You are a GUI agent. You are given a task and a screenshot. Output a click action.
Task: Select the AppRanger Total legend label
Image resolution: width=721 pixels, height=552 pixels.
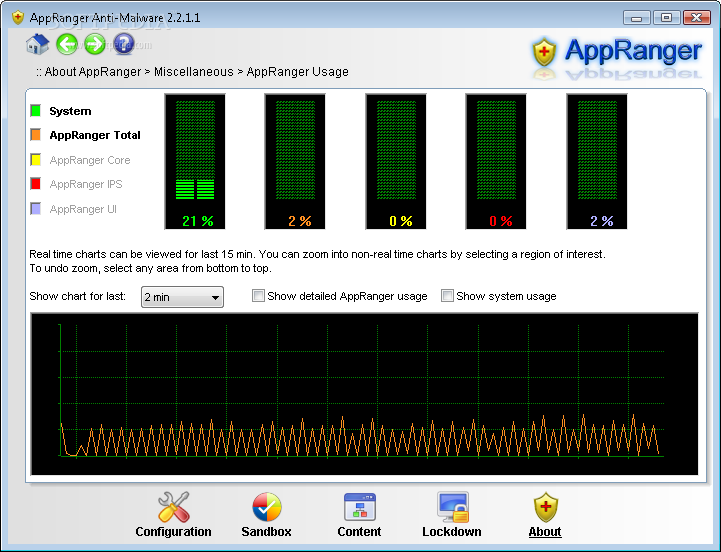click(95, 135)
